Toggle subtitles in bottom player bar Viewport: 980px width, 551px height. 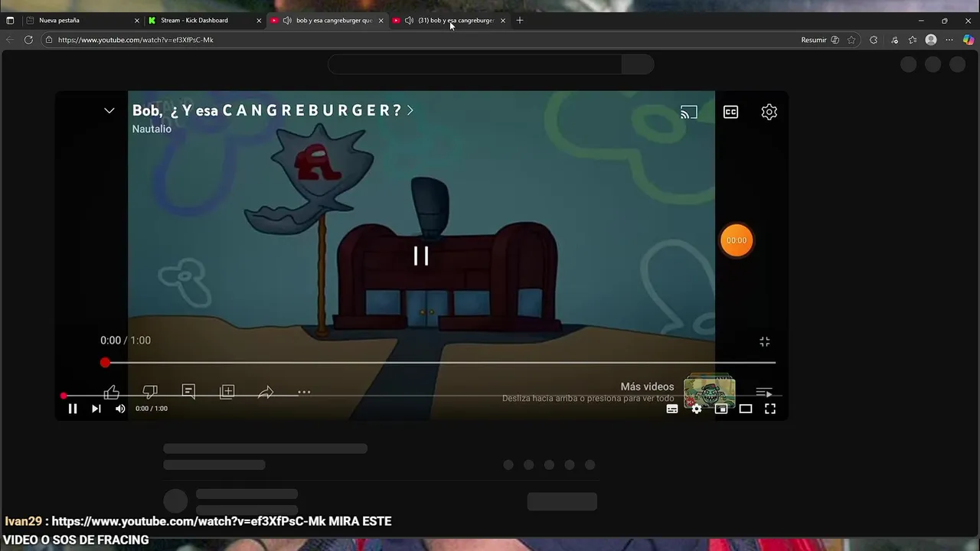pyautogui.click(x=672, y=409)
